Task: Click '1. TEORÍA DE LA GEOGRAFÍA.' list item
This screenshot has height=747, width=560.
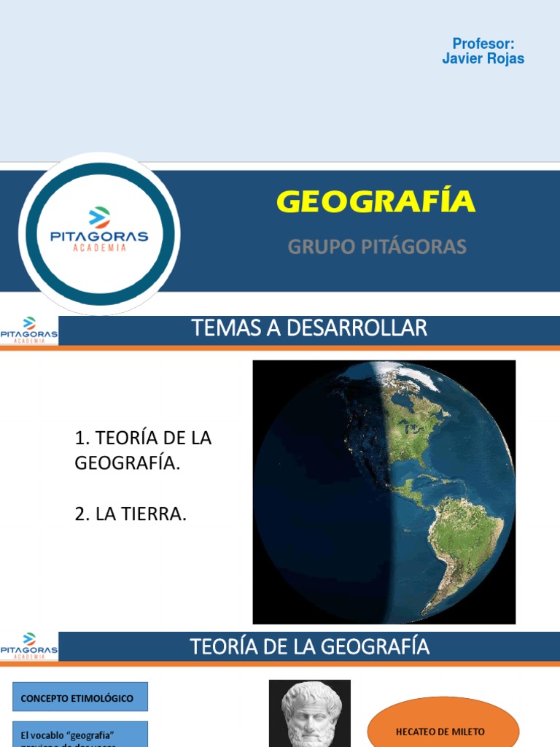Action: [143, 450]
